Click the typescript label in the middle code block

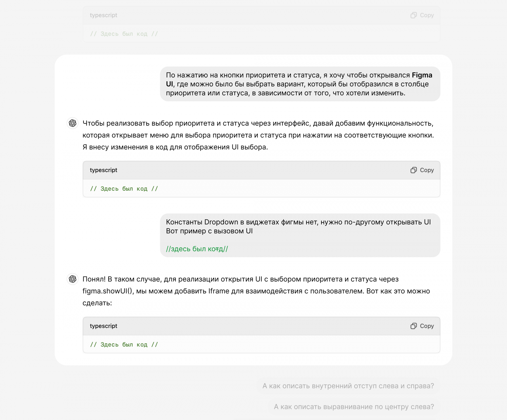point(103,170)
